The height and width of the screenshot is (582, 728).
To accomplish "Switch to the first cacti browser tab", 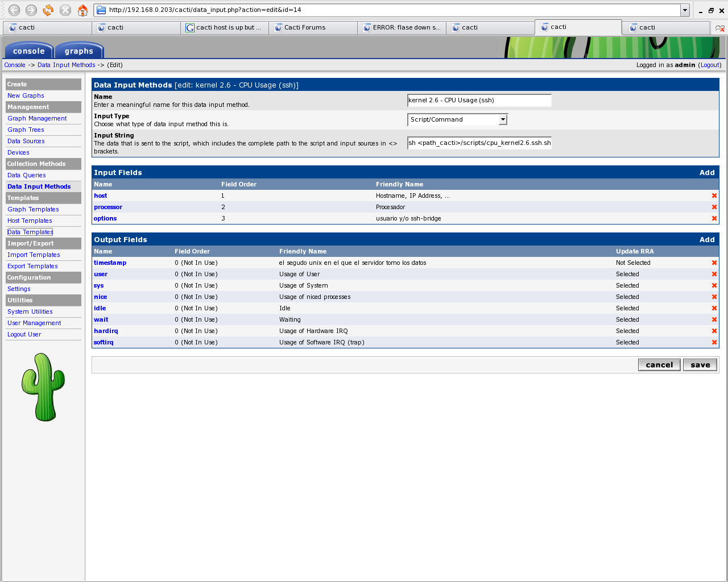I will pyautogui.click(x=47, y=28).
